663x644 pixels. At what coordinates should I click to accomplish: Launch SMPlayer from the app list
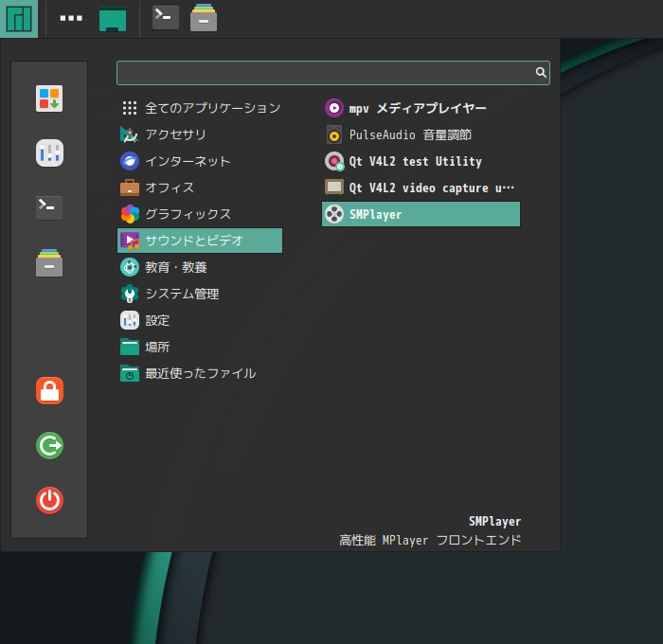pyautogui.click(x=421, y=214)
